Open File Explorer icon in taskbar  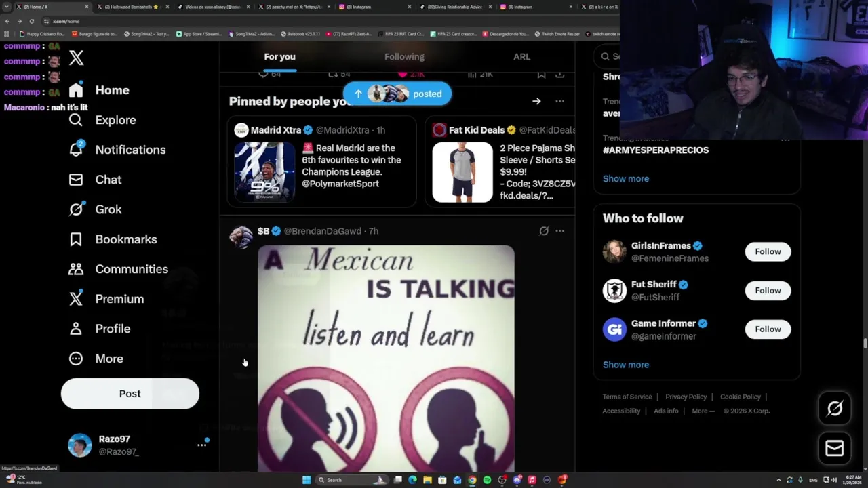click(x=427, y=480)
